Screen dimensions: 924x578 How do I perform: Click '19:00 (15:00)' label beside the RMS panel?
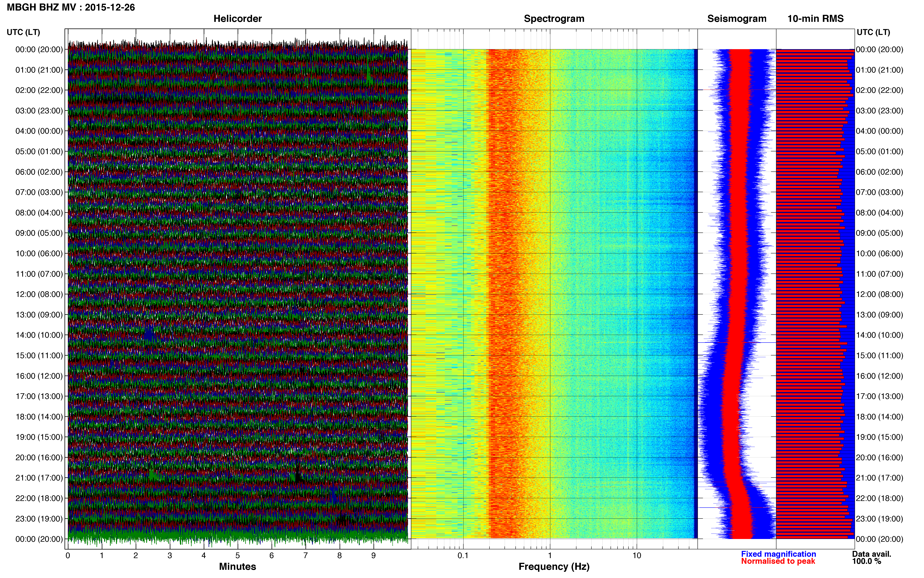pos(879,437)
